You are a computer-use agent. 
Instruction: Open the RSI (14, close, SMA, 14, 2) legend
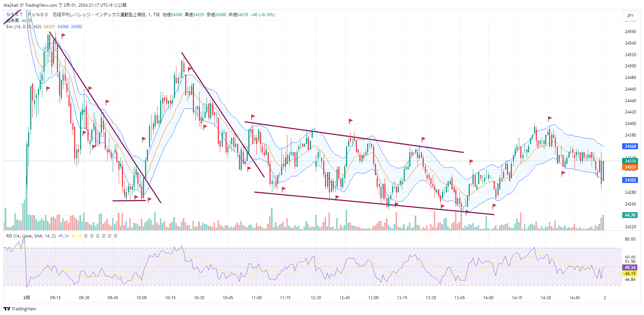pyautogui.click(x=31, y=236)
